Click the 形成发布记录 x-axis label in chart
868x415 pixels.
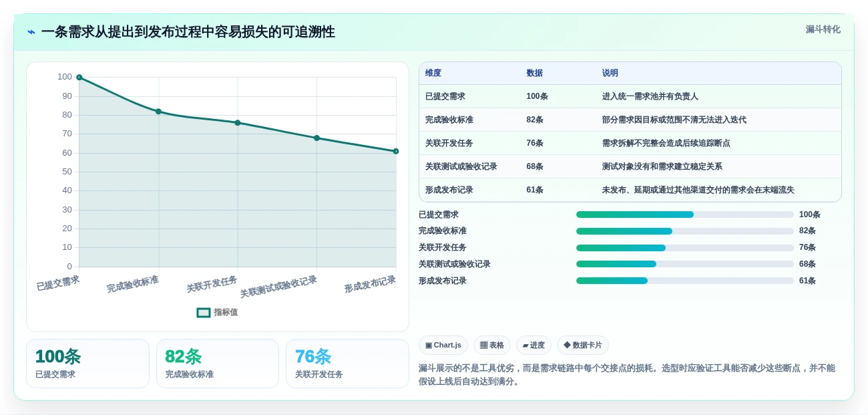371,285
